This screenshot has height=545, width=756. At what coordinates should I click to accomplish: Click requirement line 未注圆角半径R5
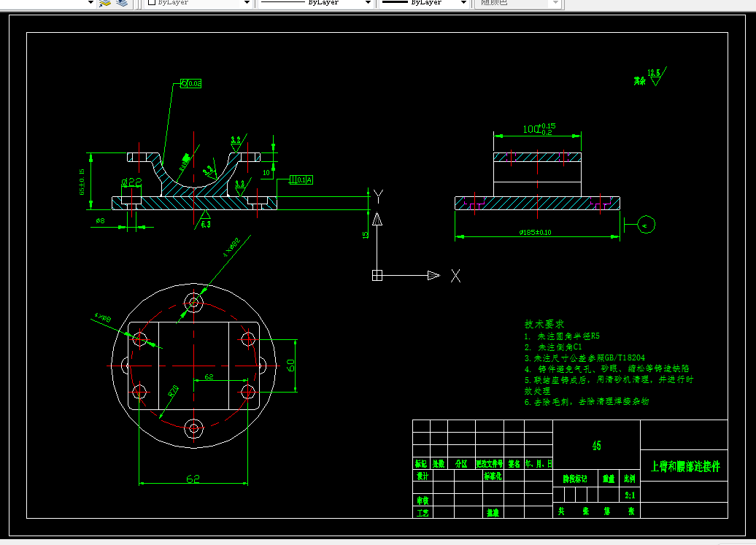click(x=562, y=336)
